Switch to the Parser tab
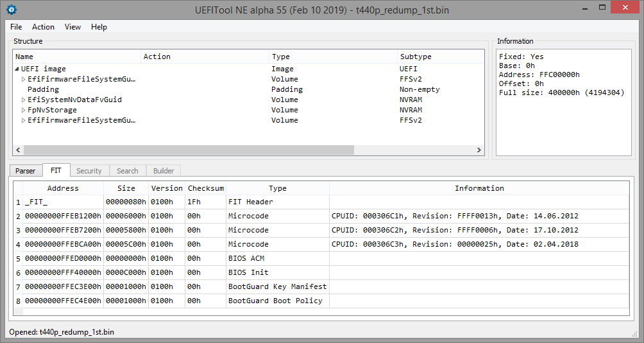Image resolution: width=644 pixels, height=343 pixels. click(26, 171)
